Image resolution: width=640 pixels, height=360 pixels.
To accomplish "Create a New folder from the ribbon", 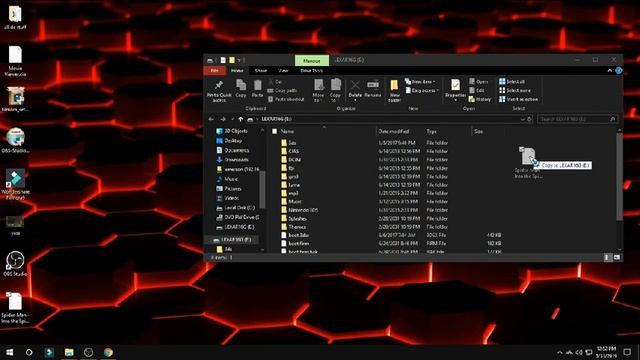I will click(x=394, y=91).
